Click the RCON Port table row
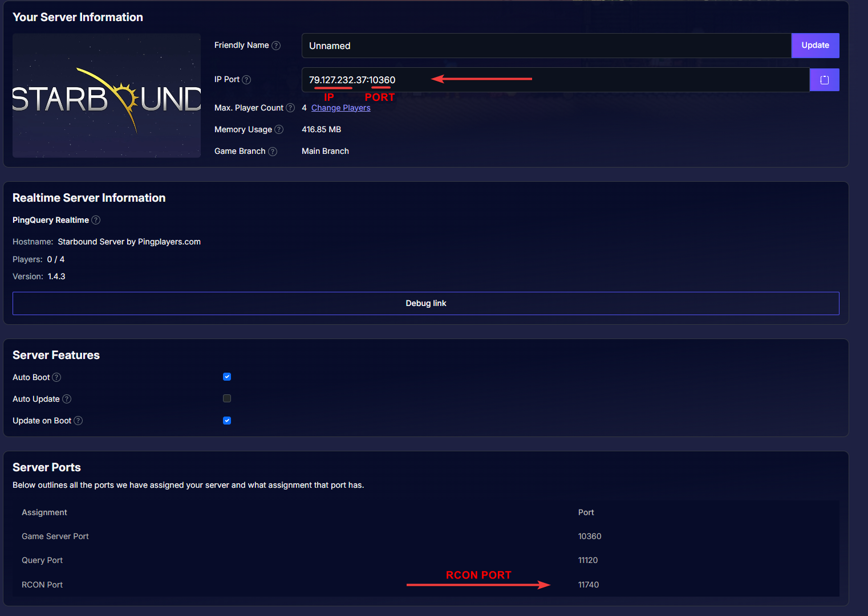The width and height of the screenshot is (868, 616). pyautogui.click(x=425, y=585)
